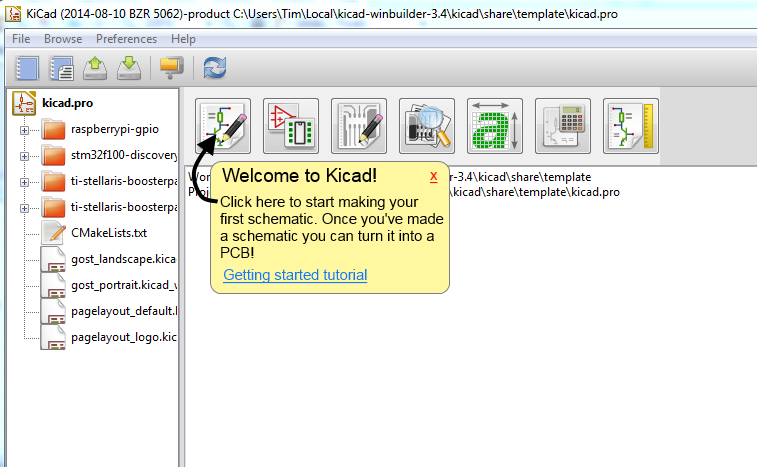The image size is (757, 467).
Task: Open Eeschema schematic editor launcher
Action: 223,126
